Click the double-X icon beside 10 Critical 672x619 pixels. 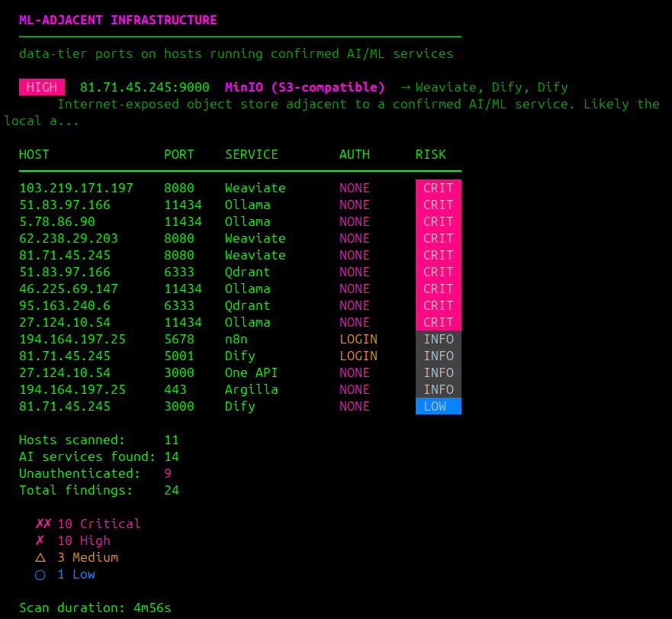[43, 524]
